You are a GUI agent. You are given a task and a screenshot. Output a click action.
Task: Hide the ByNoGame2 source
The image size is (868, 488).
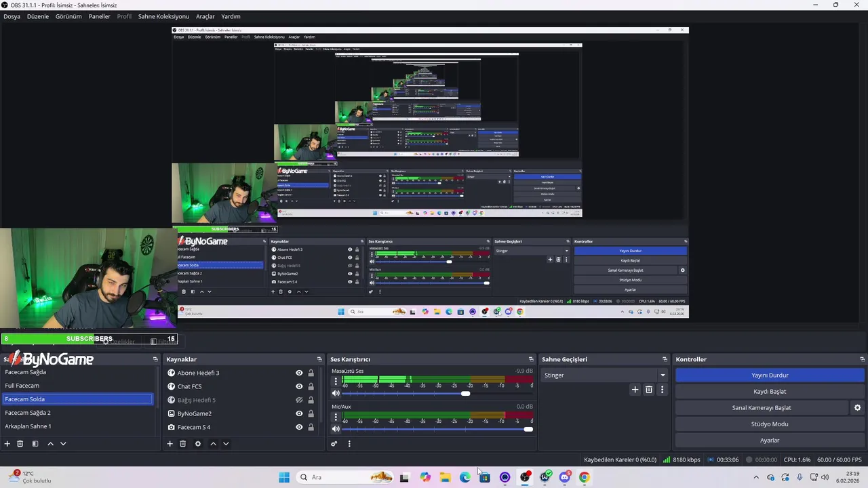[x=299, y=413]
